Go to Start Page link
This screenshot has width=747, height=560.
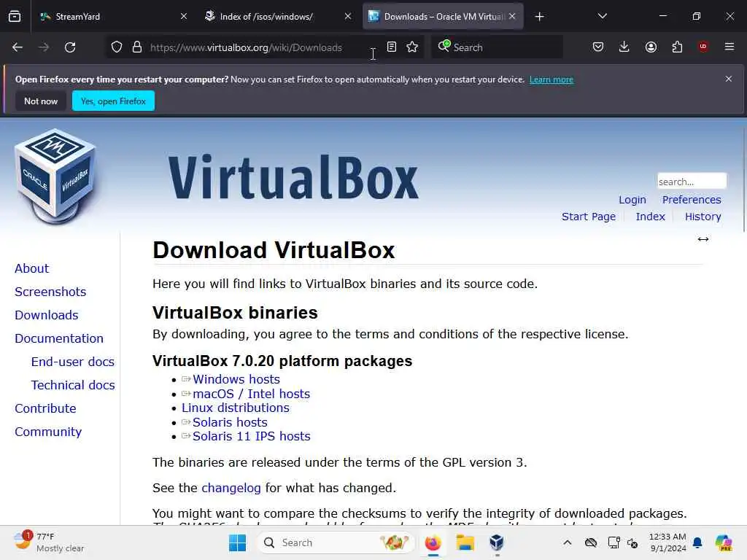click(589, 217)
